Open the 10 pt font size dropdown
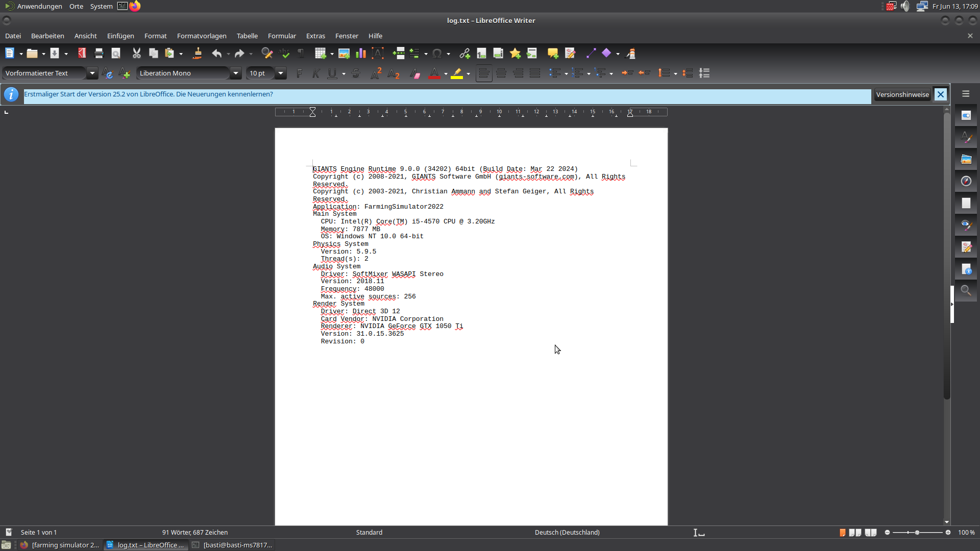 [280, 73]
